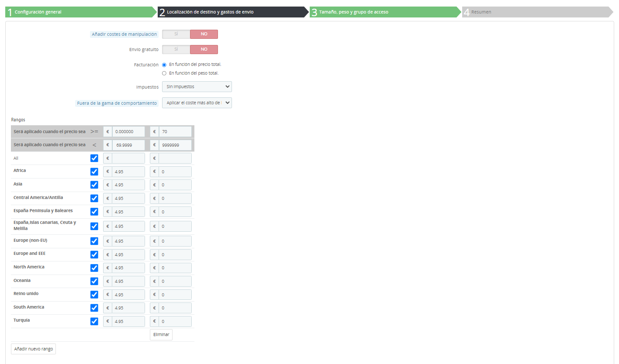Uncheck España Península y Baleares checkbox

click(x=94, y=212)
